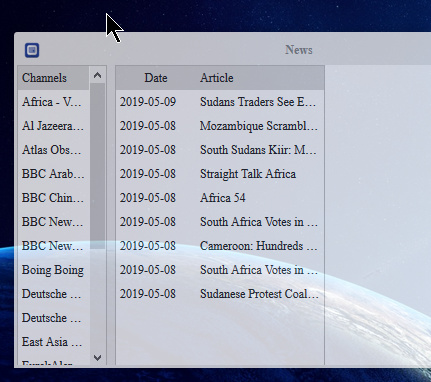Open article South Sudans Kiir: M…
This screenshot has height=382, width=431.
coord(258,150)
